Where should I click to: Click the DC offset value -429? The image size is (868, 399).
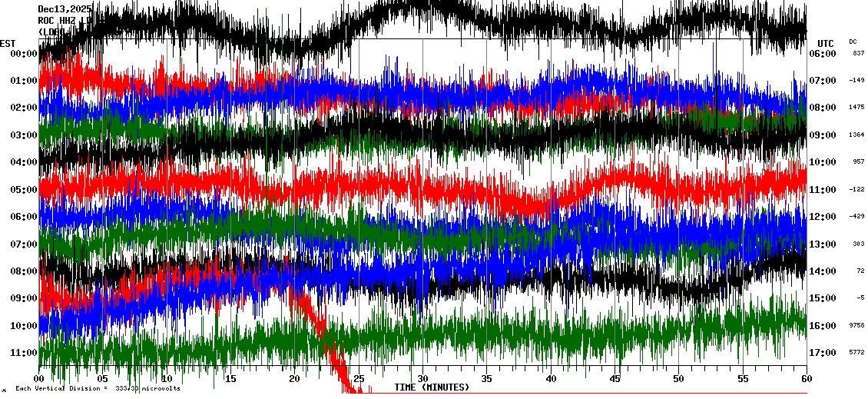856,217
